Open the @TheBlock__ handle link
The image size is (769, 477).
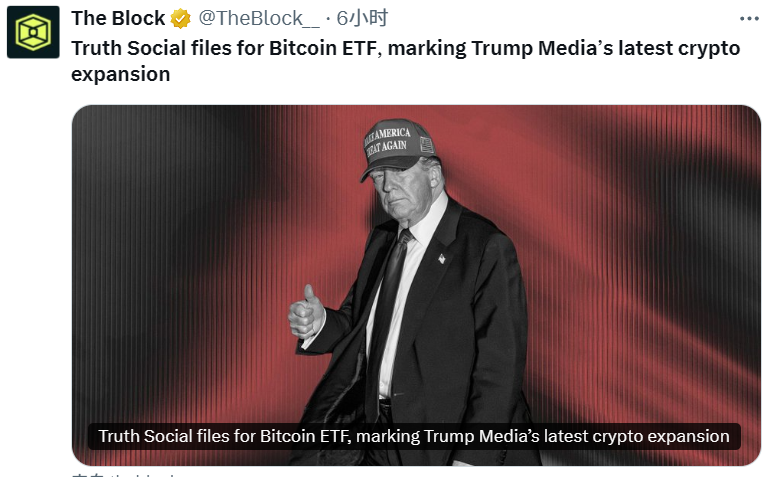tap(259, 19)
